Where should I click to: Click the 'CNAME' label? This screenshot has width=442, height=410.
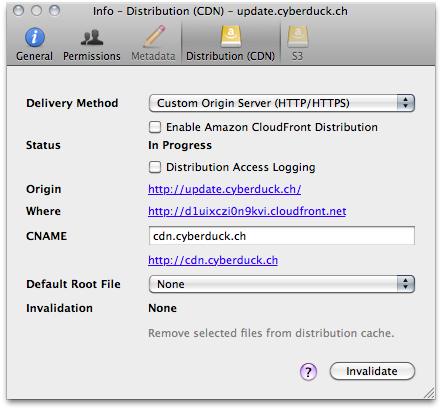47,236
